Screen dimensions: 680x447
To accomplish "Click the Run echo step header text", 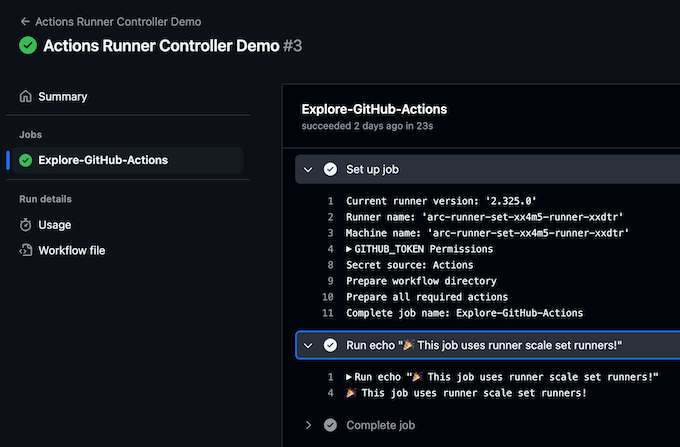I will tap(484, 345).
